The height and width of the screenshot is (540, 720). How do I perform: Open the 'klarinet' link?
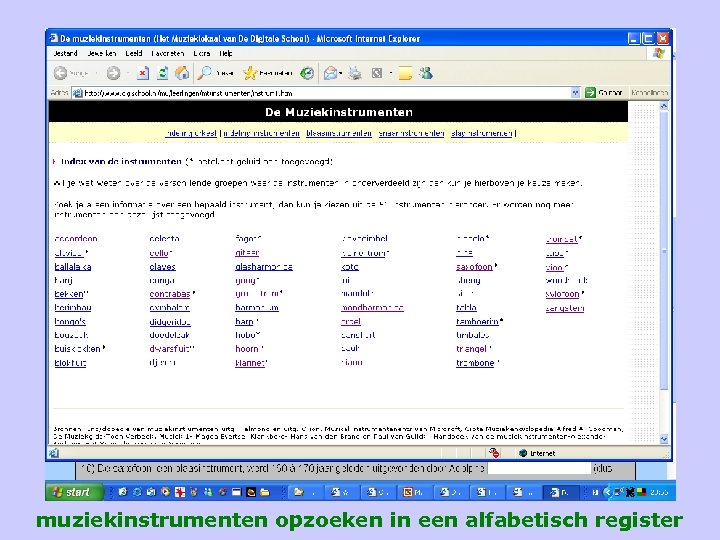point(250,363)
